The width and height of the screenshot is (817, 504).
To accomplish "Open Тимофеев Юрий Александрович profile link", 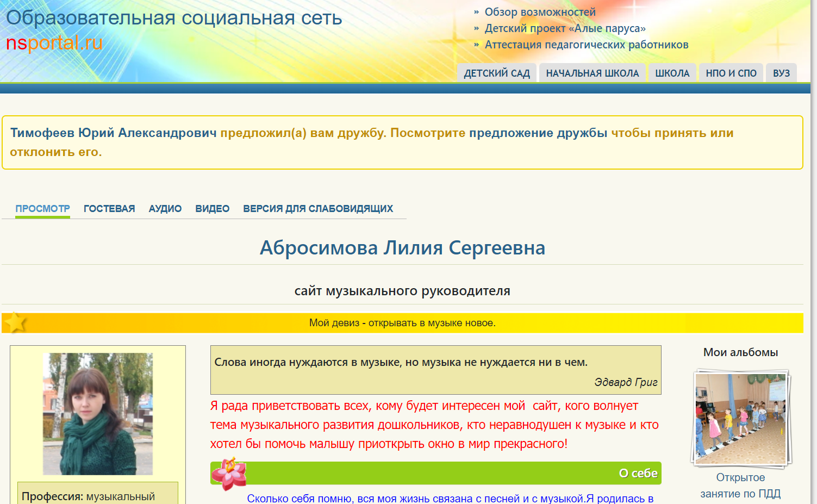I will (x=113, y=133).
